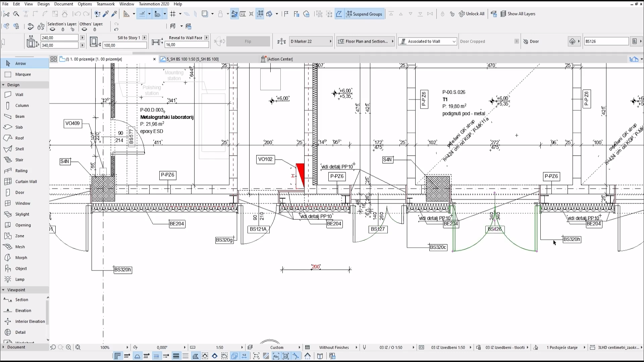Toggle Others' Layer visibility eye
The height and width of the screenshot is (362, 644).
click(x=85, y=29)
